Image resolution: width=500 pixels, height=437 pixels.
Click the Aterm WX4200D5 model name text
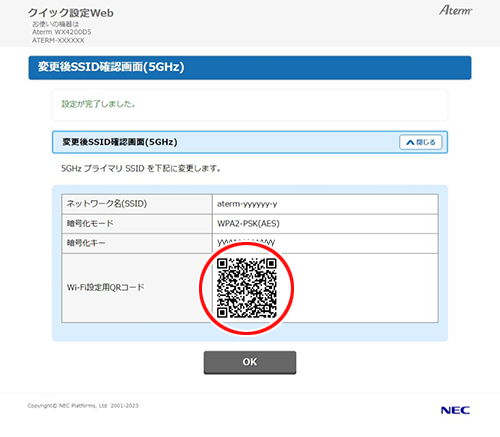(x=62, y=32)
